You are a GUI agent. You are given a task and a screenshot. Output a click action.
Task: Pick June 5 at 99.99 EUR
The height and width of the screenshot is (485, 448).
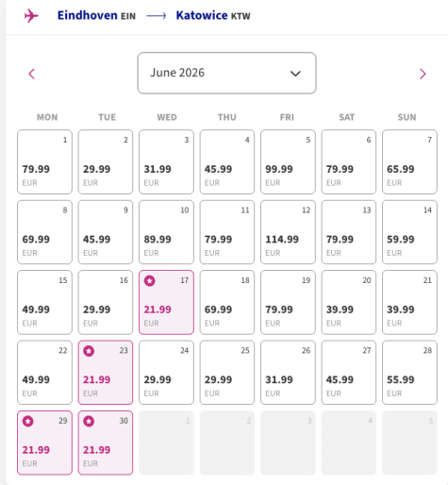[x=288, y=162]
